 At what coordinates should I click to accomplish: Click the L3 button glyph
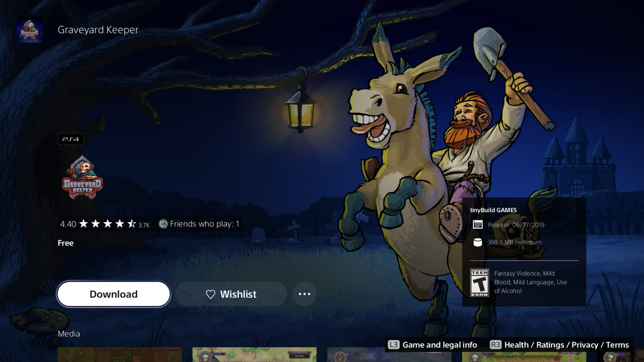coord(393,345)
